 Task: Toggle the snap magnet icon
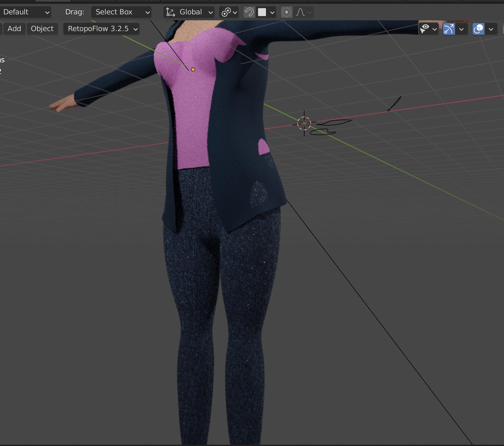(x=249, y=12)
